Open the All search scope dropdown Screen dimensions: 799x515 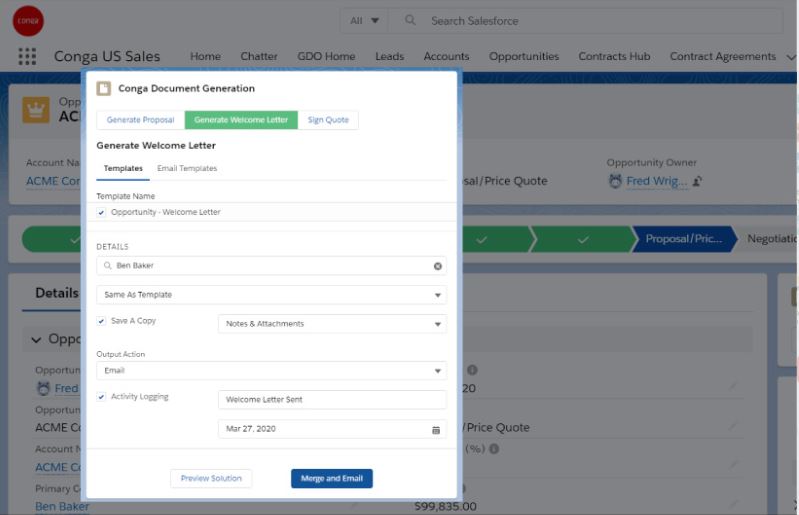tap(364, 21)
